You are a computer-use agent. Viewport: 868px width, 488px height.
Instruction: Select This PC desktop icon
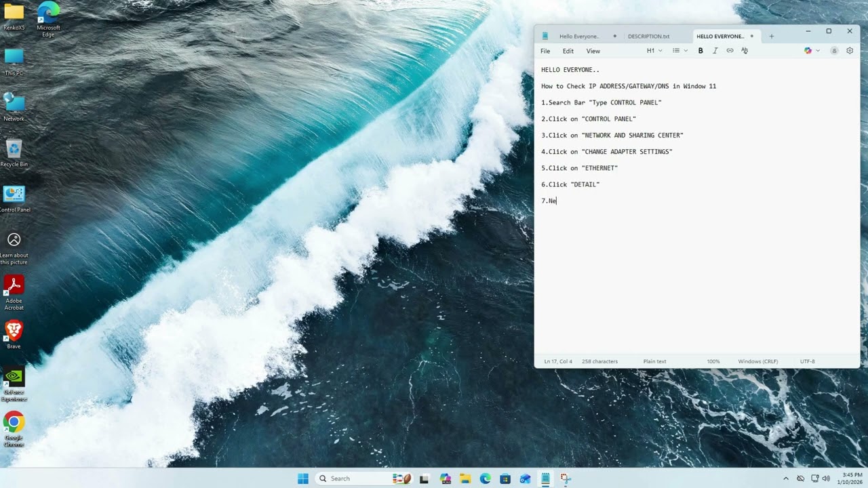pyautogui.click(x=14, y=62)
